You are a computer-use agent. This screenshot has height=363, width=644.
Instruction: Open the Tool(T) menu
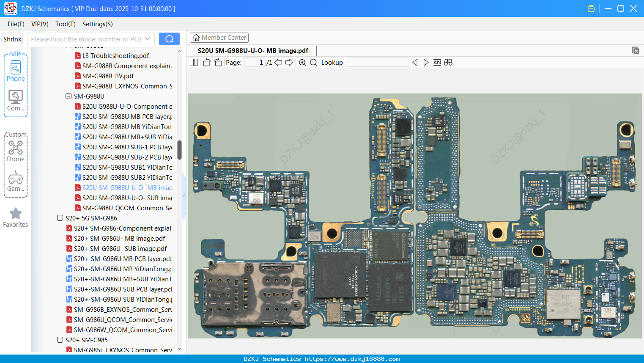[66, 24]
